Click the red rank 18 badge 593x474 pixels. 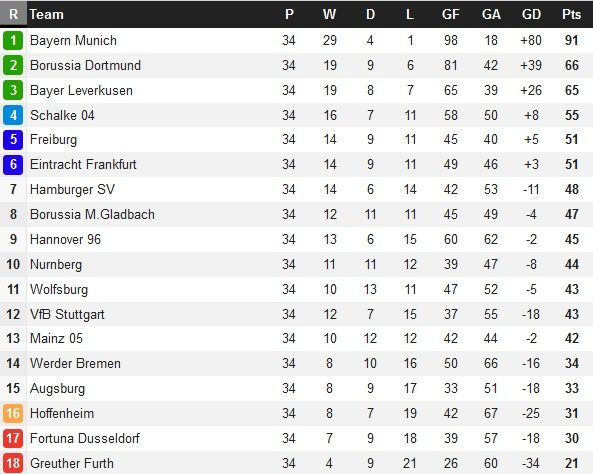(x=13, y=463)
